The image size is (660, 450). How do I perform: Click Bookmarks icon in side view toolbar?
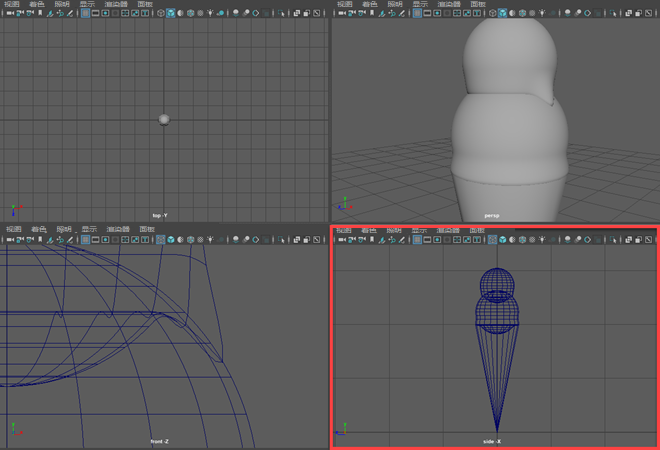372,240
